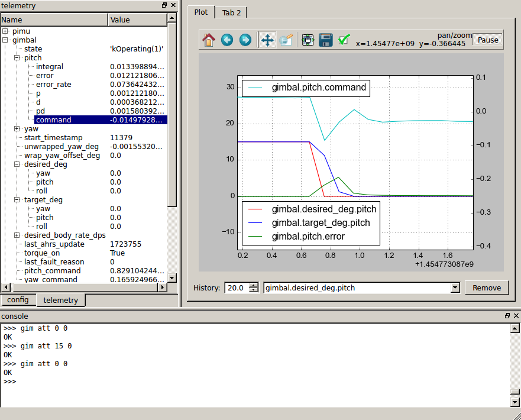The height and width of the screenshot is (420, 521).
Task: Select the pitch integral row
Action: [x=84, y=67]
